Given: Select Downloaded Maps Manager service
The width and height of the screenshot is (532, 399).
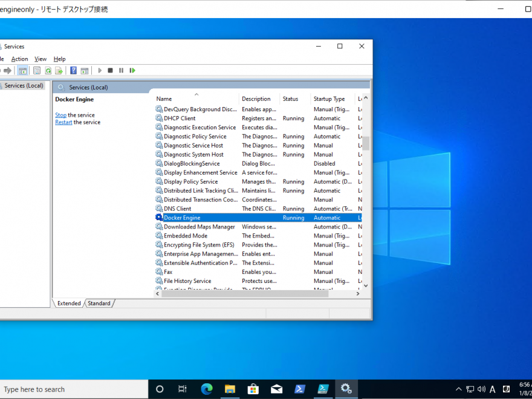Looking at the screenshot, I should pos(258,227).
